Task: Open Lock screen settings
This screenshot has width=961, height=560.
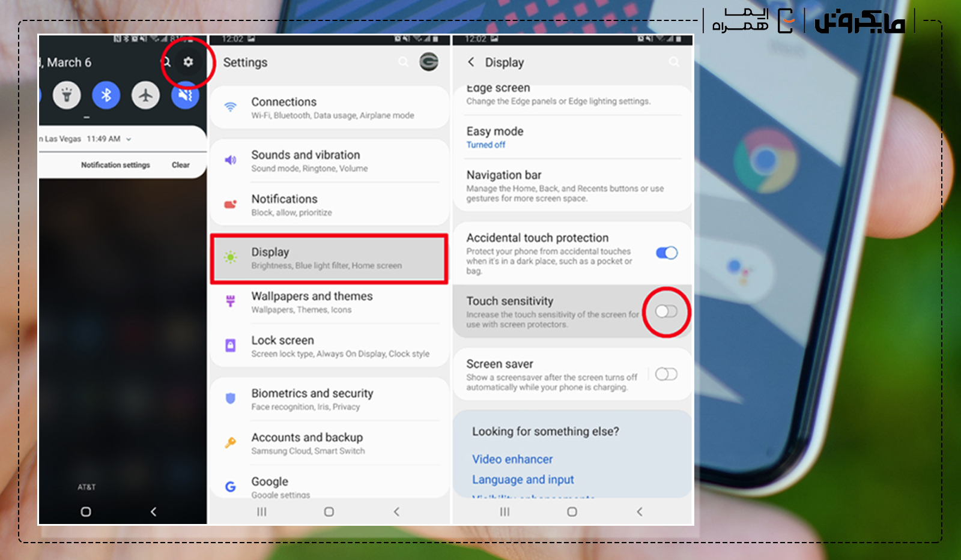Action: click(330, 346)
